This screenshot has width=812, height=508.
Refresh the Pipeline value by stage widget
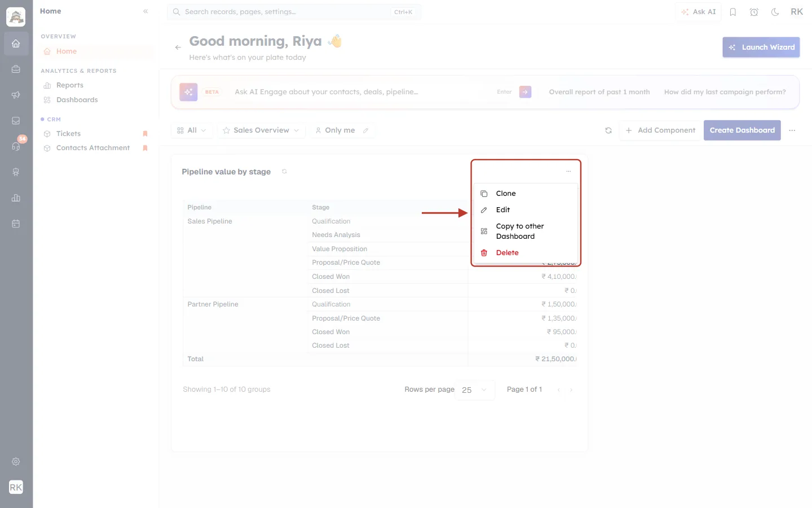coord(284,172)
